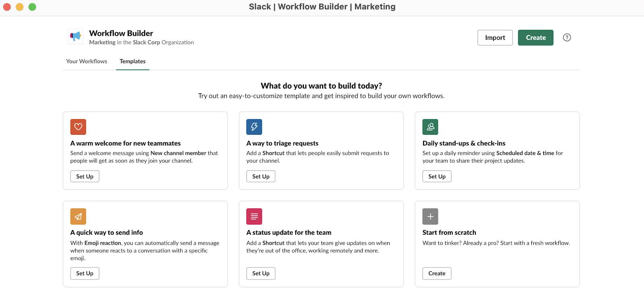This screenshot has width=644, height=307.
Task: Switch to the Your Workflows tab
Action: 87,61
